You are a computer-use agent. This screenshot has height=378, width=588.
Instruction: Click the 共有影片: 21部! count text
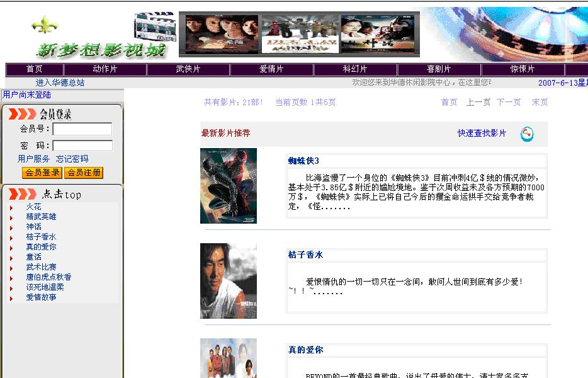[234, 102]
